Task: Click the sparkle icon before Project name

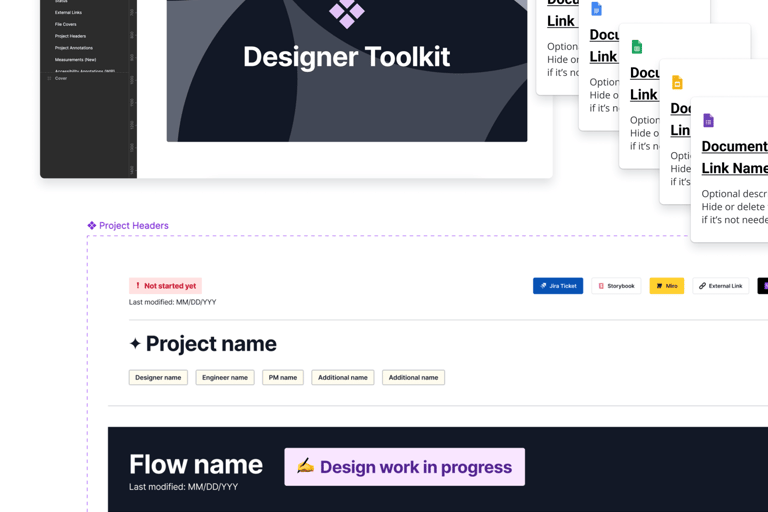Action: [135, 343]
